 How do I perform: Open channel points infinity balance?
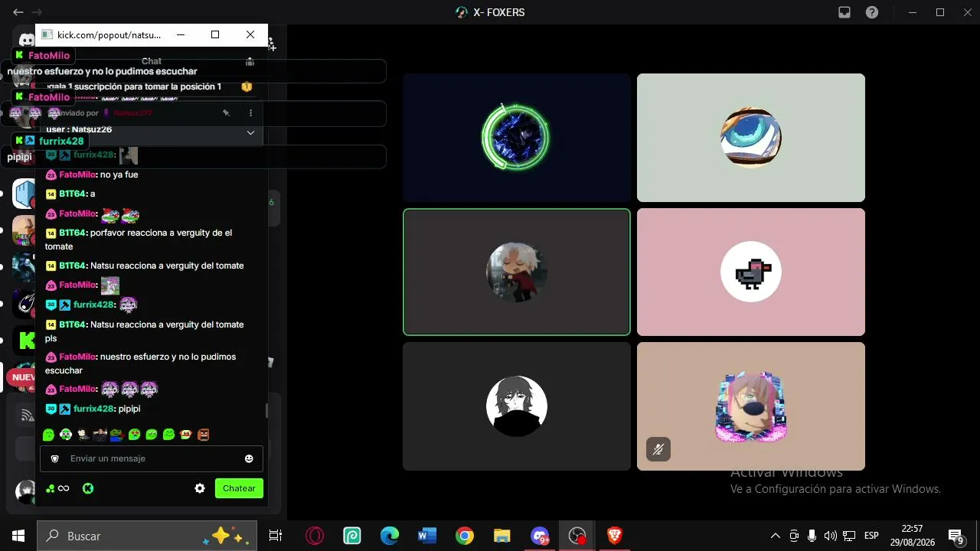pyautogui.click(x=57, y=488)
